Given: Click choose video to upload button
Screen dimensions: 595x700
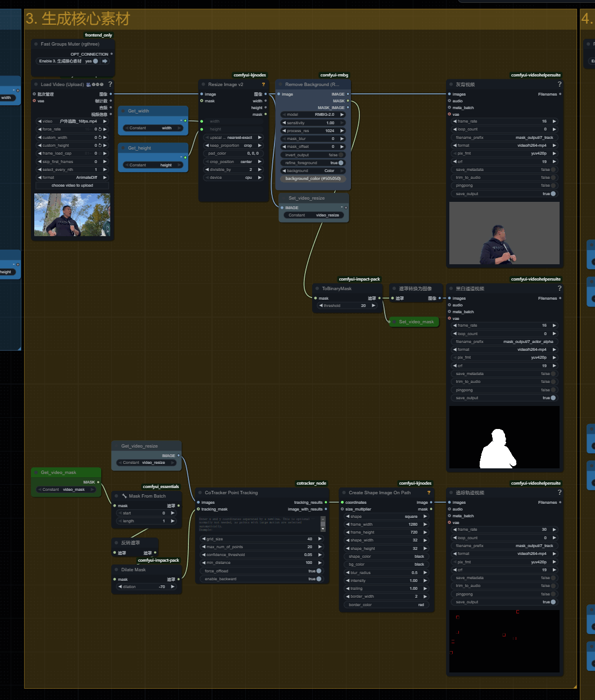Looking at the screenshot, I should [x=72, y=186].
